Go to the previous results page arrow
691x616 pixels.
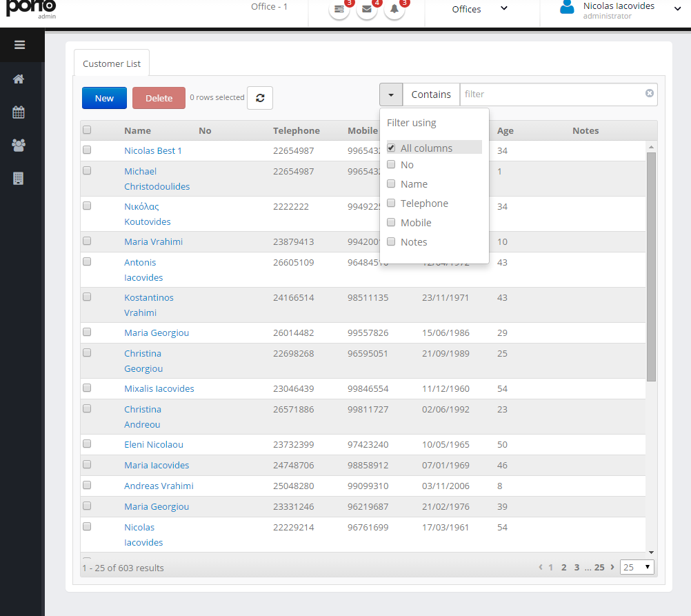(x=540, y=567)
